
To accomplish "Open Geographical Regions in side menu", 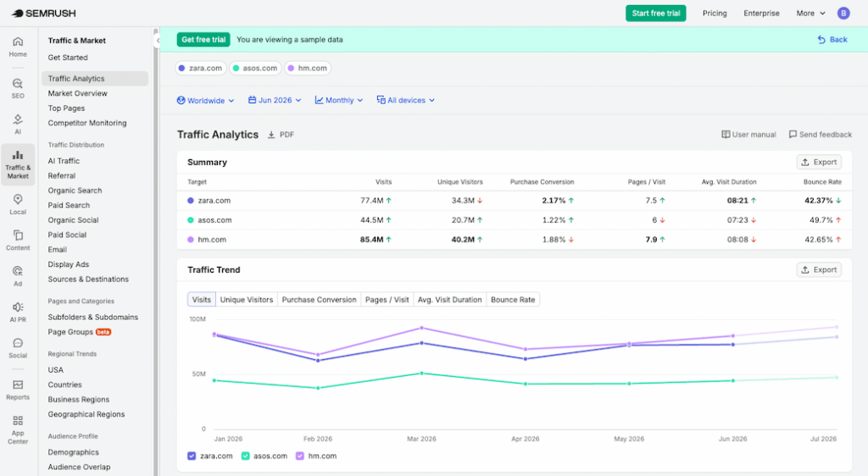I will (86, 414).
